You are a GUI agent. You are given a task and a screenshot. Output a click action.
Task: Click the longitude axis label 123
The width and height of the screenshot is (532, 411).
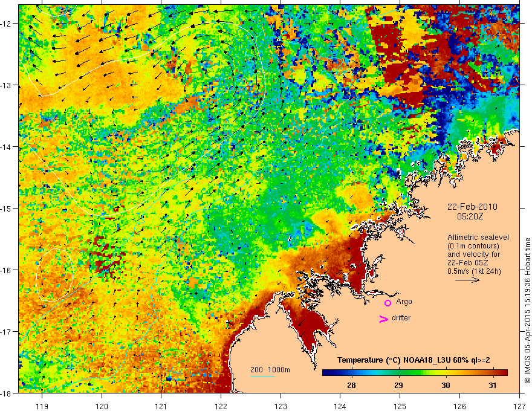[x=281, y=406]
